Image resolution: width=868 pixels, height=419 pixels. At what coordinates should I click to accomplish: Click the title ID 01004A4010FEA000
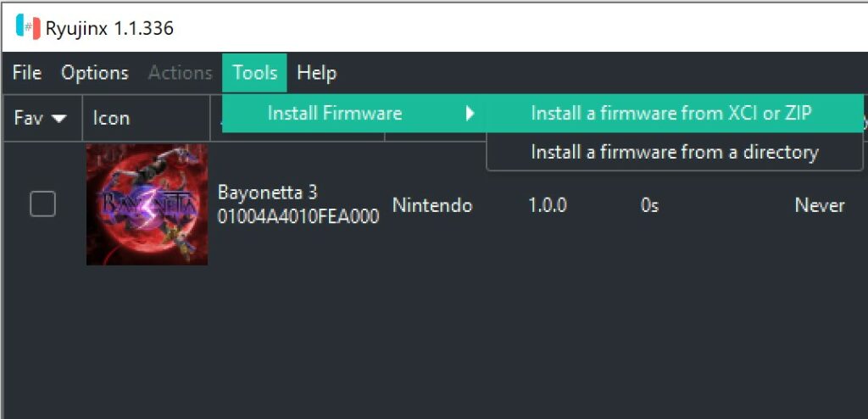[298, 216]
